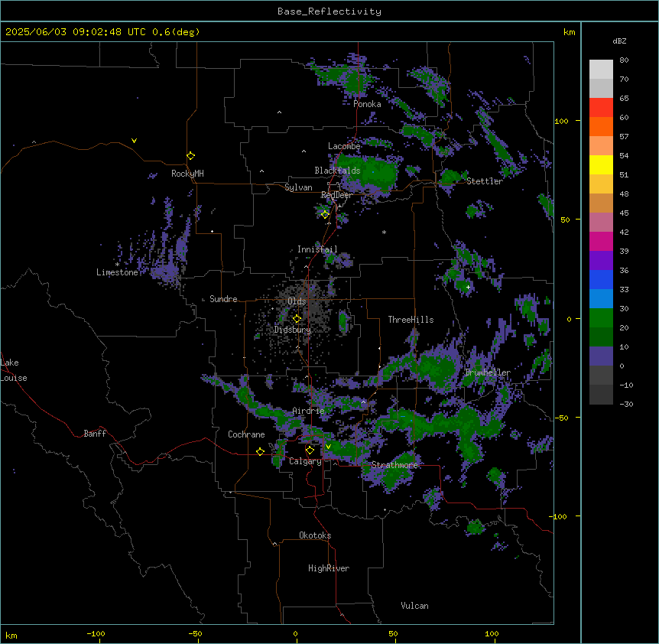Click the Base_Reflectivity title text
Viewport: 659px width, 644px height.
329,11
